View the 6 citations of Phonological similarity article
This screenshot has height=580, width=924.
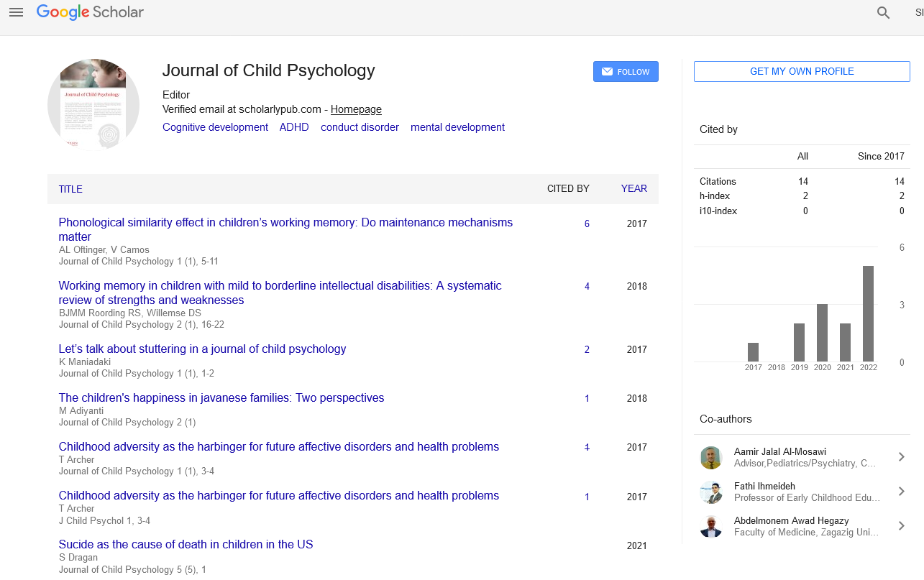point(587,224)
